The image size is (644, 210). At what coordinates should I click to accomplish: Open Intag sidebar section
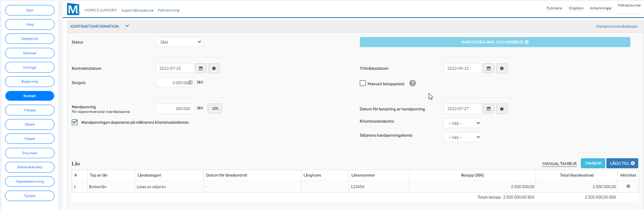(30, 24)
